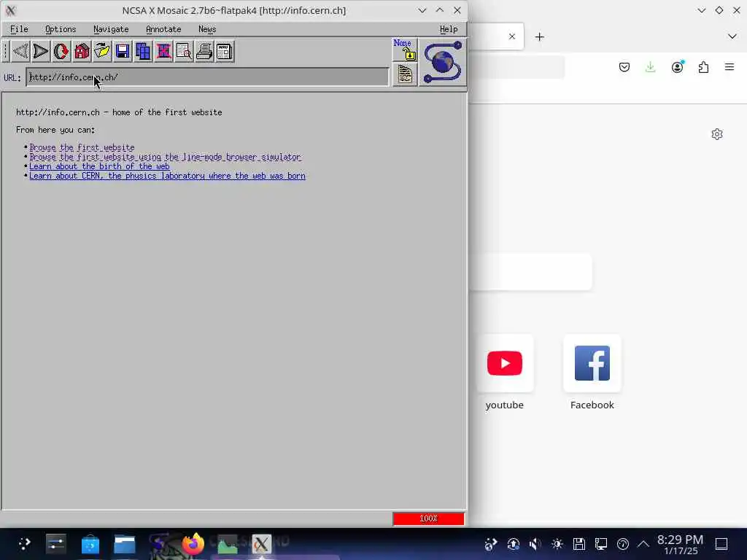Open the file manager from taskbar

124,544
